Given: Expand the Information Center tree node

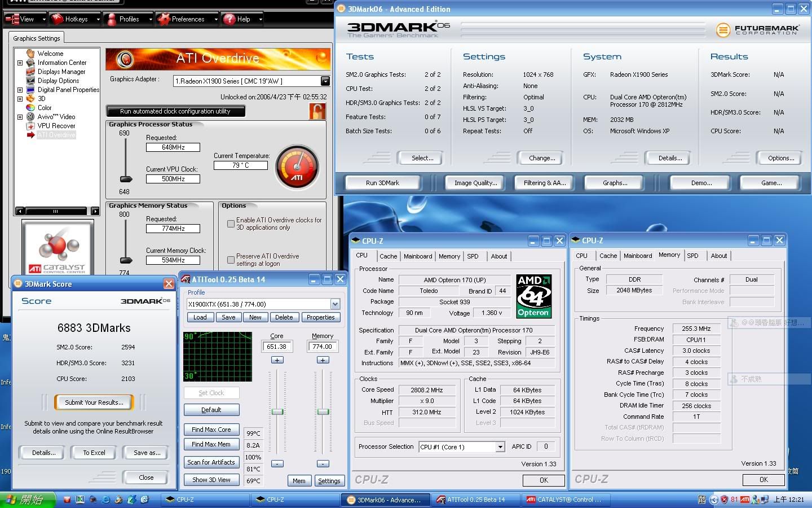Looking at the screenshot, I should (x=20, y=63).
